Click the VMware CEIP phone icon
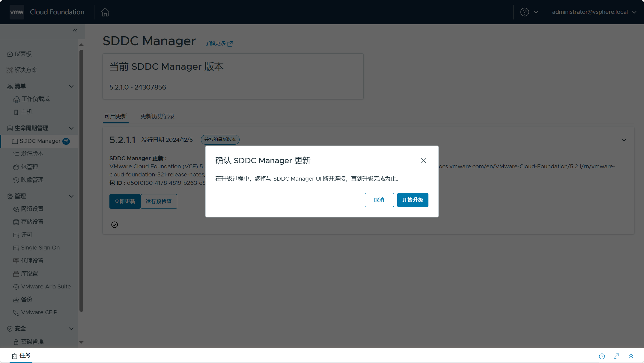The image size is (644, 363). (16, 313)
